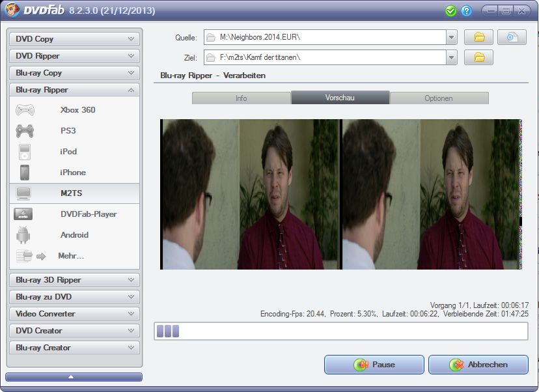Image resolution: width=539 pixels, height=392 pixels.
Task: Click the Pause button icon
Action: 361,365
